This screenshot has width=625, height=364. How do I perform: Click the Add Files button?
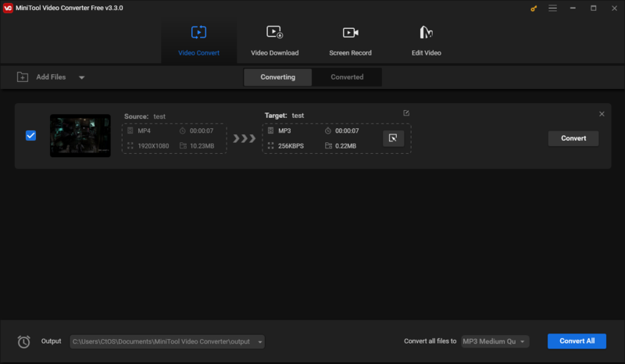(41, 77)
